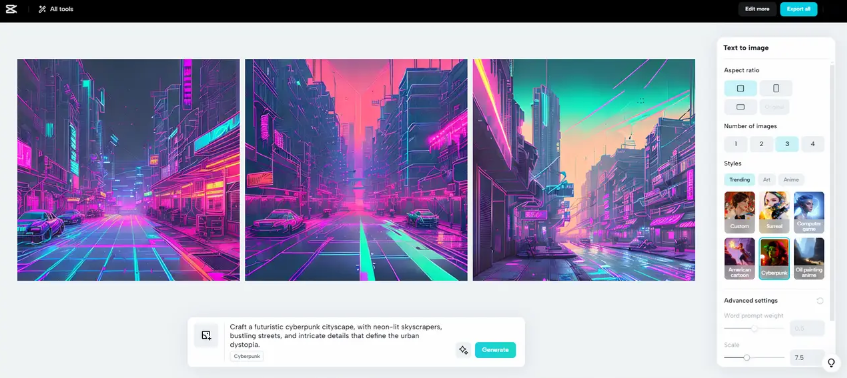Select the square aspect ratio icon
The image size is (847, 378).
point(740,88)
